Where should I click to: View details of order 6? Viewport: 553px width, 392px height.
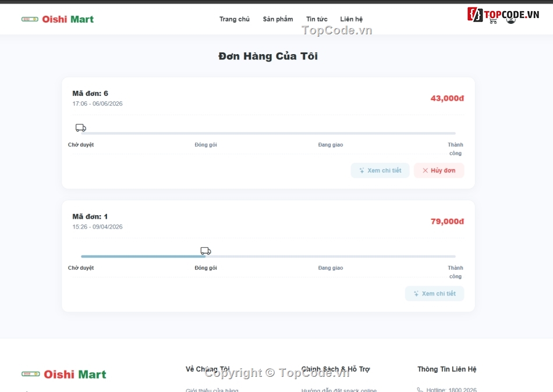pyautogui.click(x=380, y=170)
